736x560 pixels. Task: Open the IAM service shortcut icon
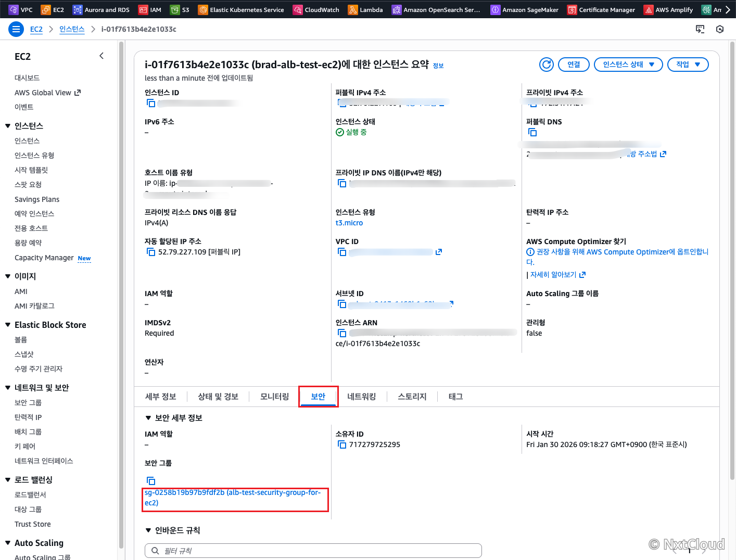pos(143,10)
